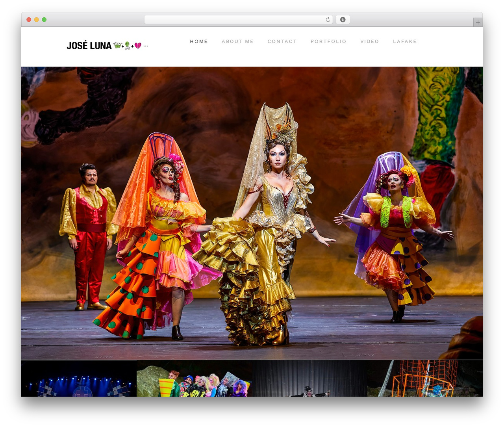The width and height of the screenshot is (504, 427).
Task: Click the browser reload icon
Action: (x=328, y=20)
